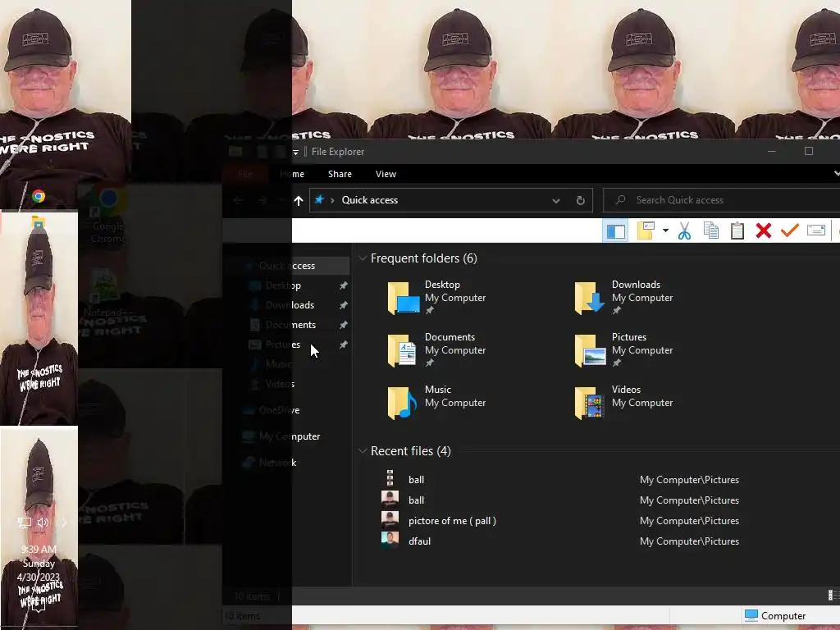
Task: Click the Up arrow navigation button
Action: pos(299,200)
